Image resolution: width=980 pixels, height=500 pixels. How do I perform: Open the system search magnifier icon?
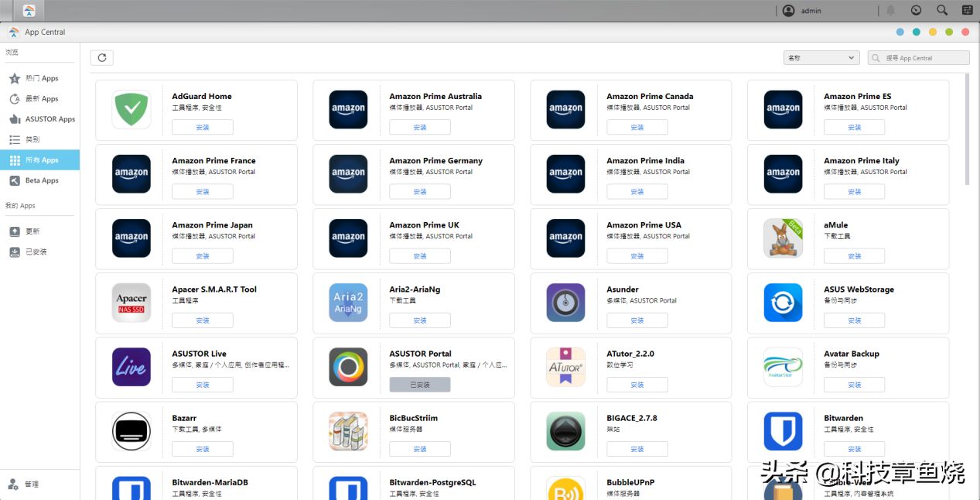(x=941, y=11)
